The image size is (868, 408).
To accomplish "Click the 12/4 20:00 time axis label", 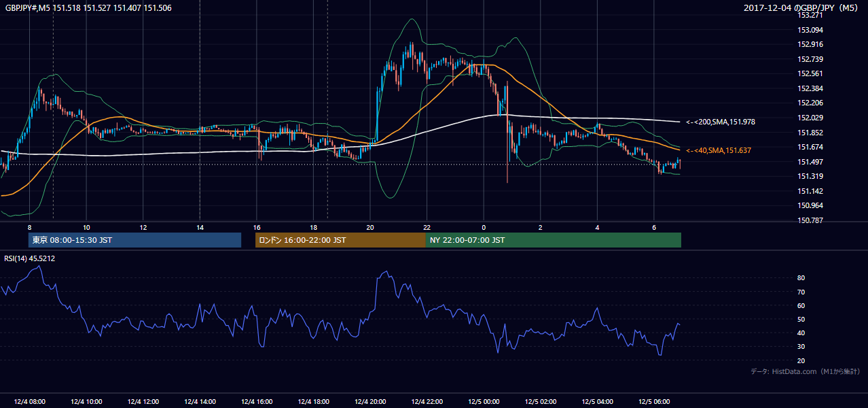I will coord(370,402).
